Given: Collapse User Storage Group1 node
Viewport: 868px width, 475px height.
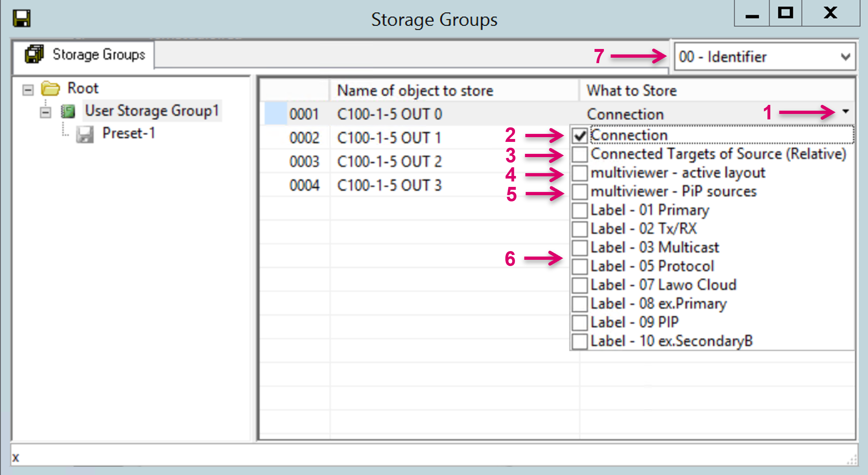Looking at the screenshot, I should [x=45, y=112].
